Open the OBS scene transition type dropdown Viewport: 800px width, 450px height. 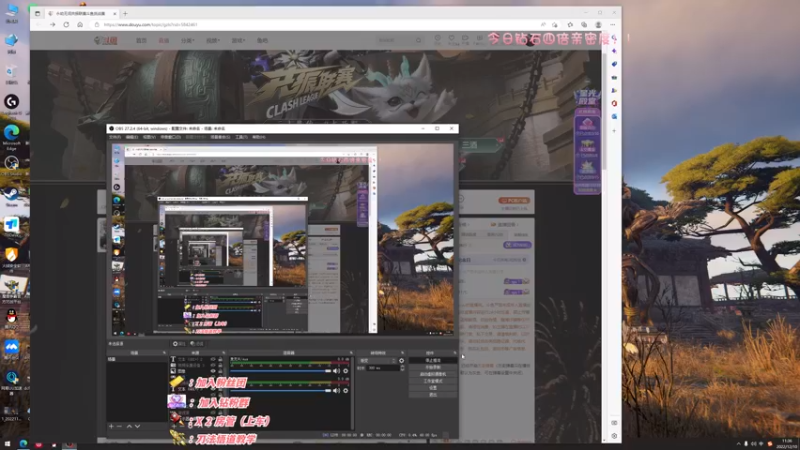point(378,361)
